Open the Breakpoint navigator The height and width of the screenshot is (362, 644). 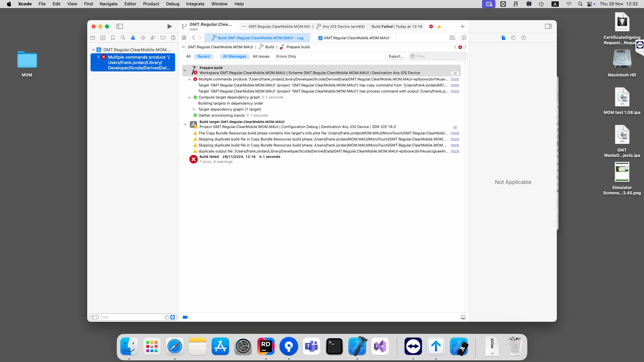[163, 38]
